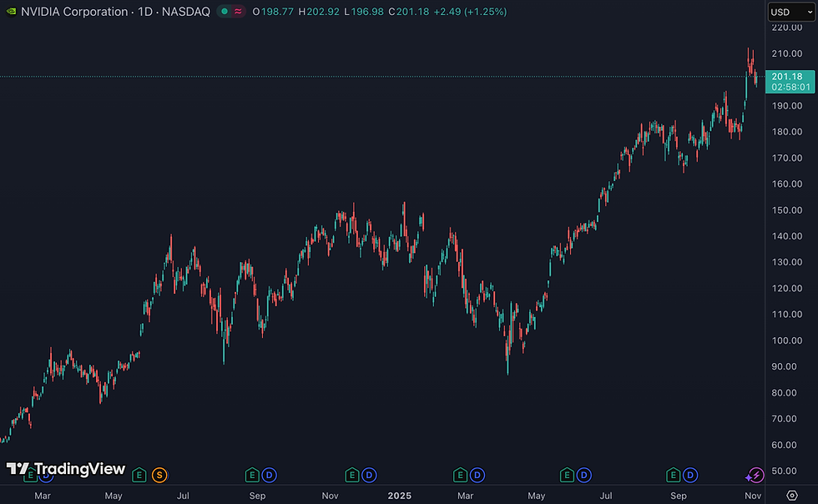Click the 50.00 price axis label
Viewport: 818px width, 504px height.
point(784,471)
